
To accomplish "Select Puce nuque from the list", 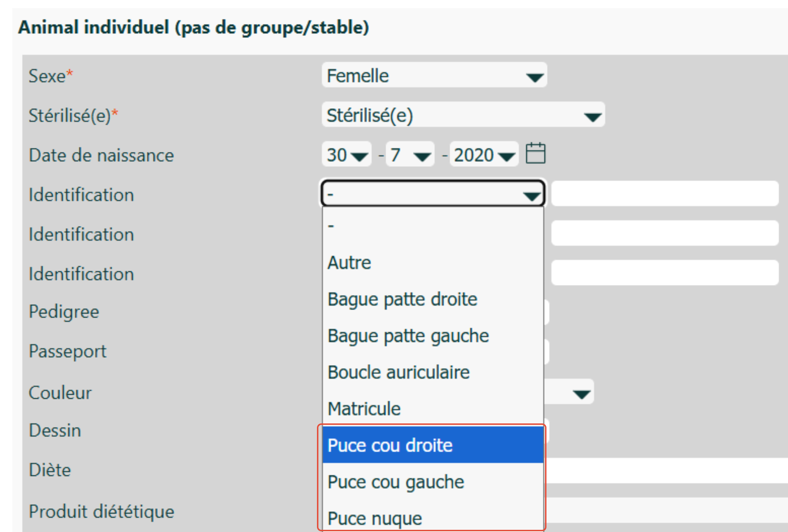I will pyautogui.click(x=432, y=518).
